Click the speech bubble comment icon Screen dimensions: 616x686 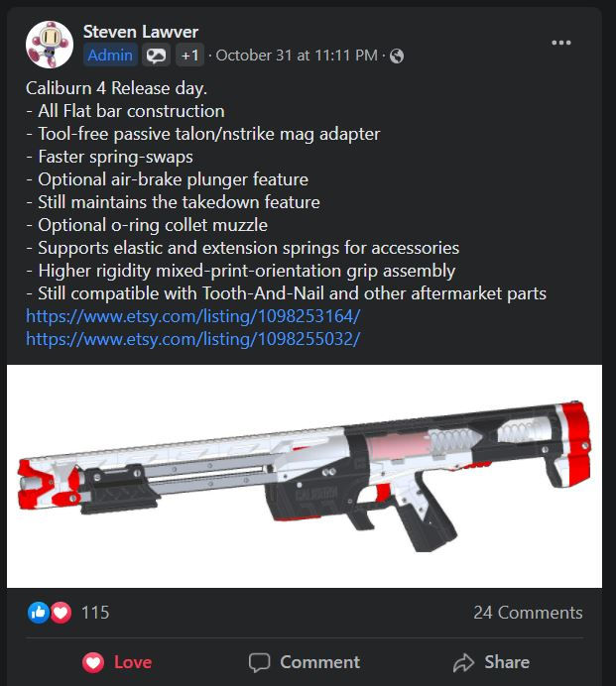pos(259,662)
